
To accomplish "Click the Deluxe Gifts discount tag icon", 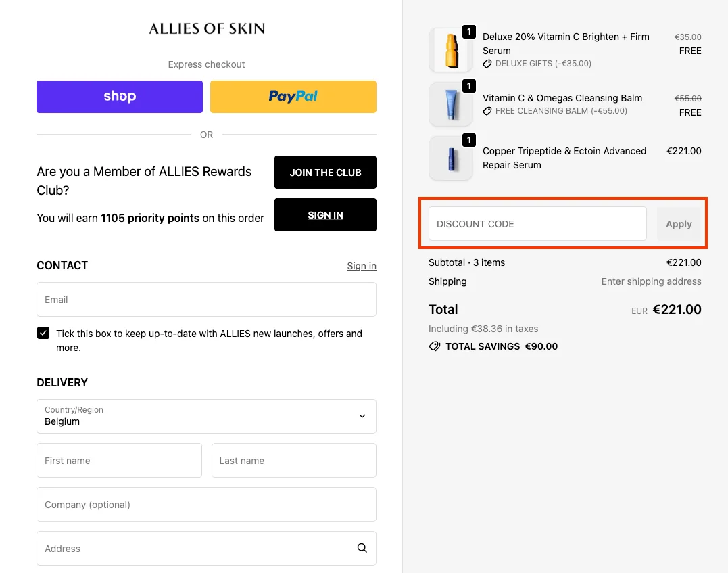I will pos(487,64).
